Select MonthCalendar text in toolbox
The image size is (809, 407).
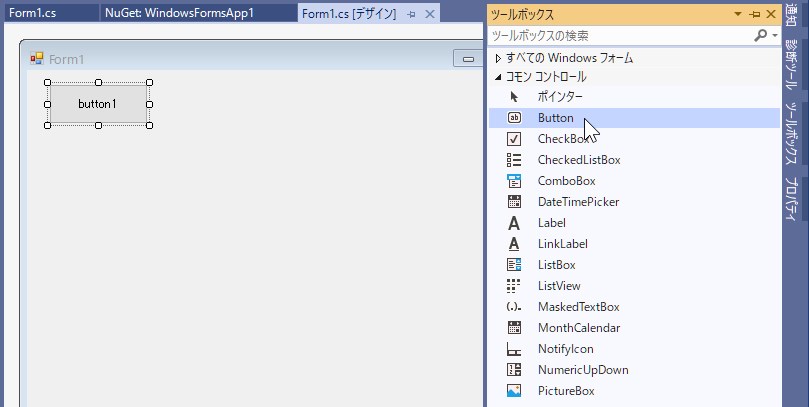579,328
